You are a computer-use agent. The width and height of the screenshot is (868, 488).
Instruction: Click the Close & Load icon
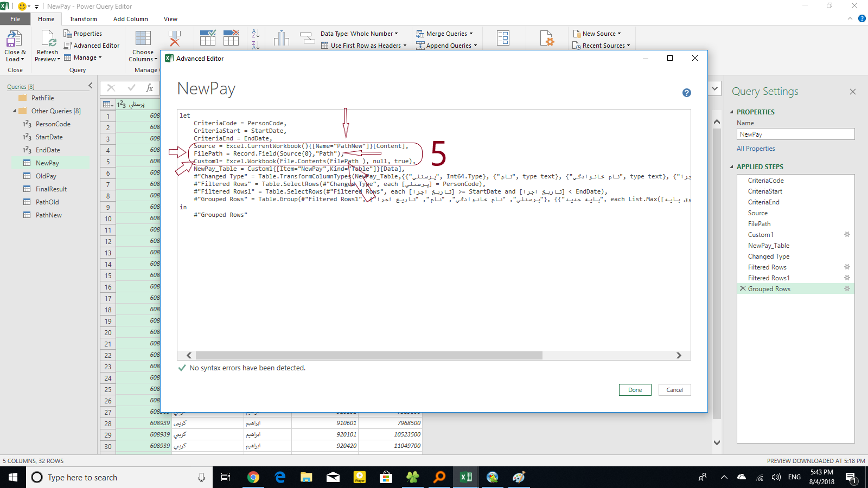[14, 39]
